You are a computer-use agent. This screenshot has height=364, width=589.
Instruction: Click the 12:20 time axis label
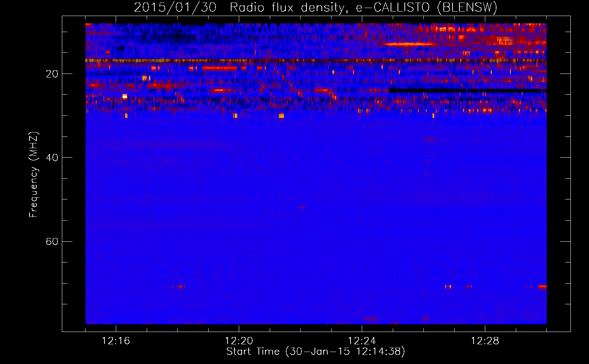click(239, 341)
